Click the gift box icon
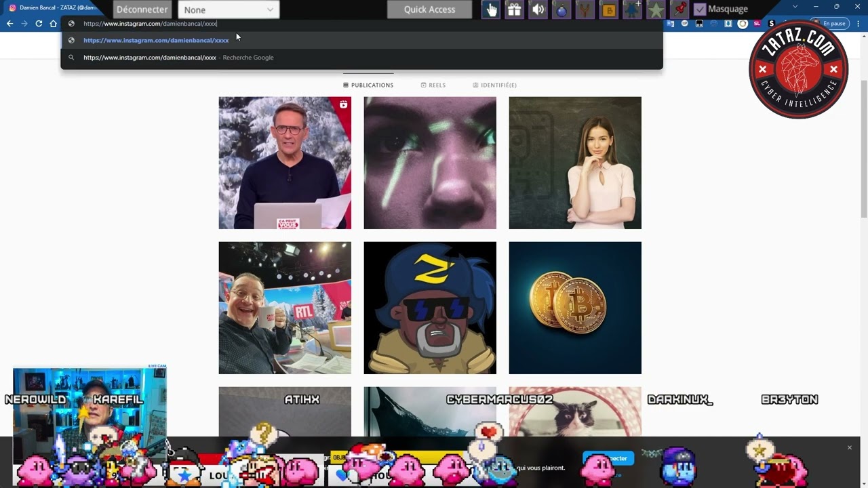The height and width of the screenshot is (488, 868). coord(515,9)
